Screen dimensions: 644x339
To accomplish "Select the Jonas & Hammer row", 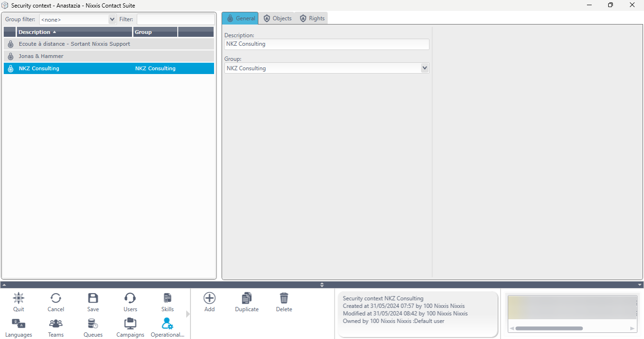I will (109, 56).
